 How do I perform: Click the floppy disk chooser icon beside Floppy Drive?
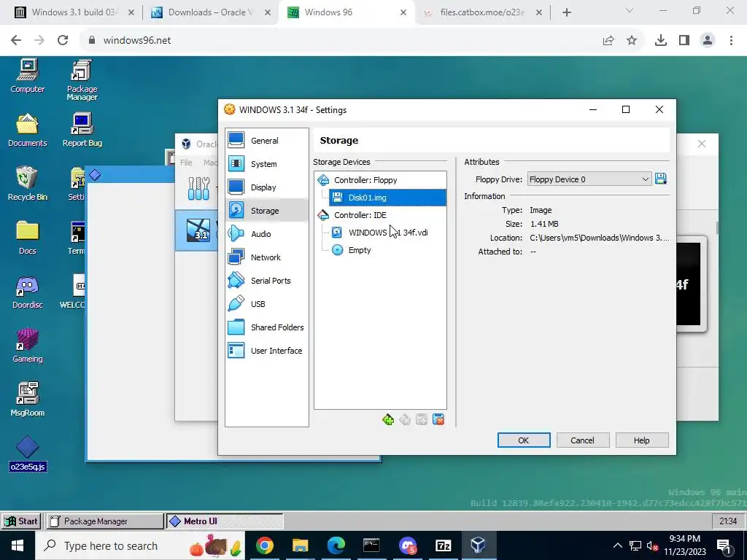point(661,179)
